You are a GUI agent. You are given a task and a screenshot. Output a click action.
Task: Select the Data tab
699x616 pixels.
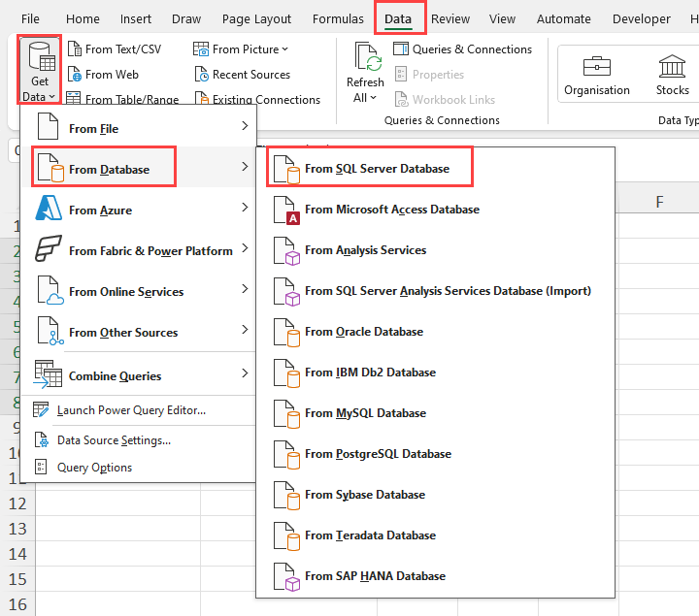[398, 18]
